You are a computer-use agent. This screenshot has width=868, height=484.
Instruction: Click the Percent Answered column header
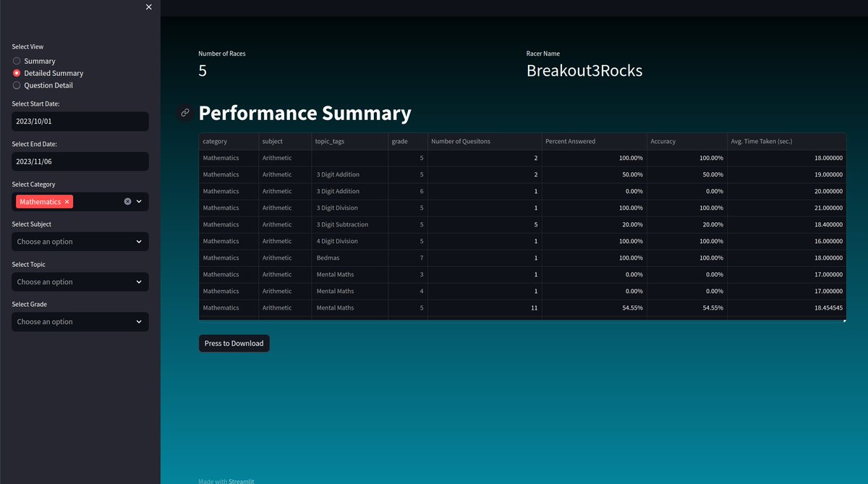pyautogui.click(x=572, y=141)
